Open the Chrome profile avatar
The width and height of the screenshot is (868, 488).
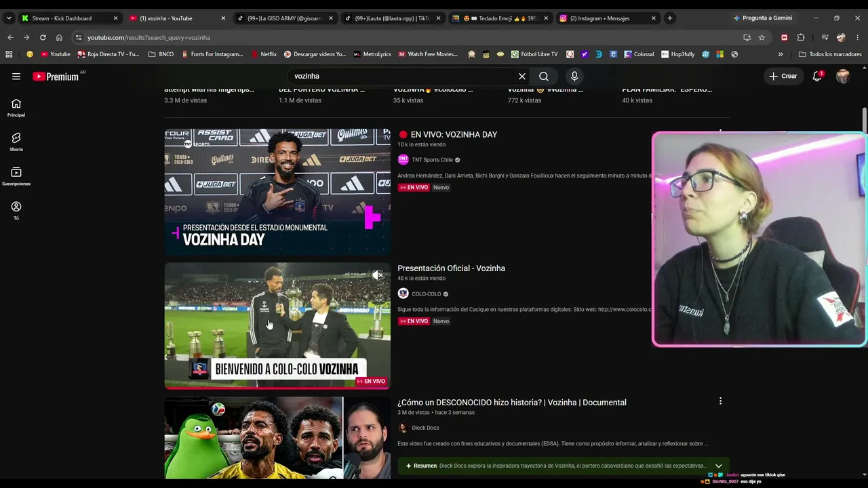coord(841,37)
